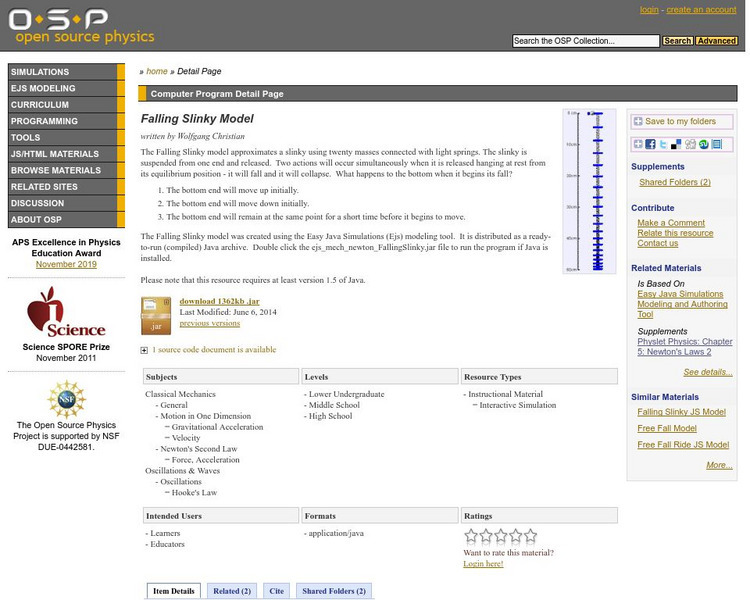Open '1 source code document is available' link

pyautogui.click(x=214, y=350)
